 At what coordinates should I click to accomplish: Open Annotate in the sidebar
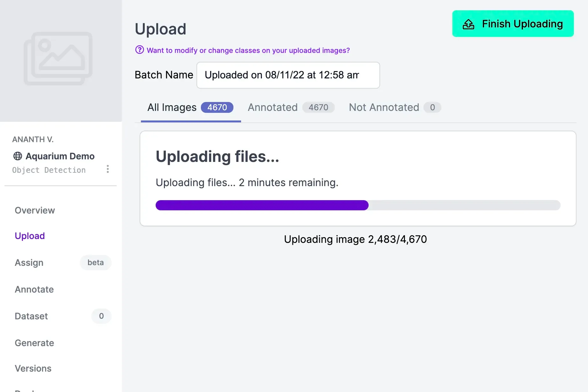pyautogui.click(x=34, y=289)
